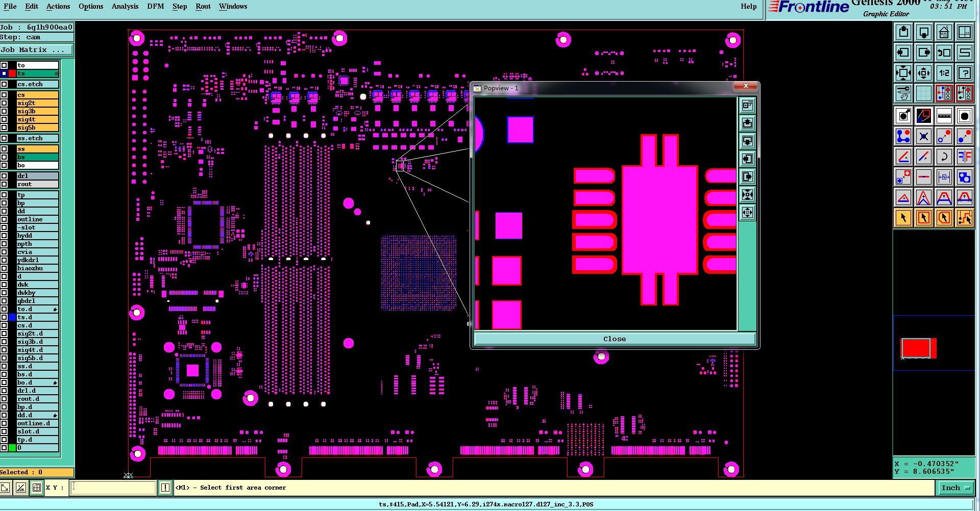
Task: Open the Windows menu
Action: pyautogui.click(x=233, y=6)
